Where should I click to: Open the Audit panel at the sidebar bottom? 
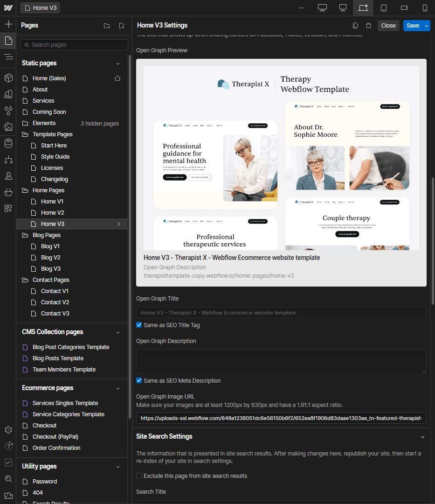pyautogui.click(x=8, y=462)
